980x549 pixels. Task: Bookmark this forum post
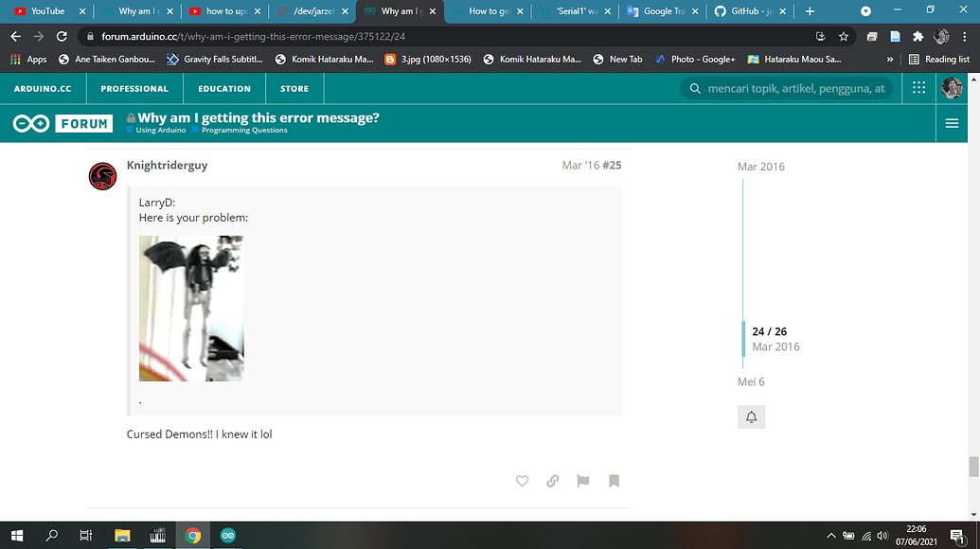614,481
